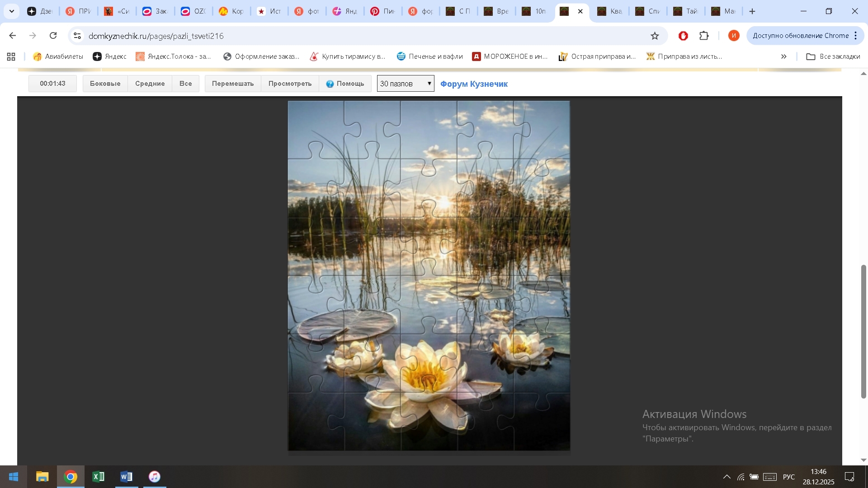868x488 pixels.
Task: Click the Word taskbar icon
Action: tap(127, 477)
